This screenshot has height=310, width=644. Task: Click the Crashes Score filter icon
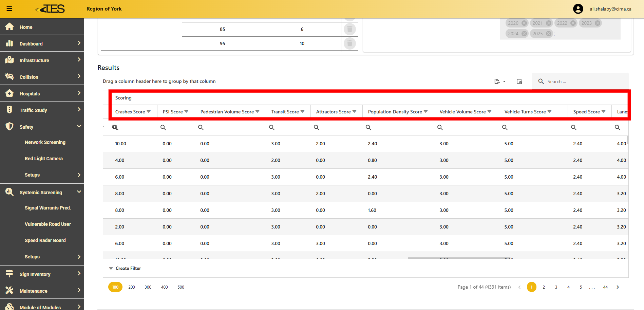[149, 112]
